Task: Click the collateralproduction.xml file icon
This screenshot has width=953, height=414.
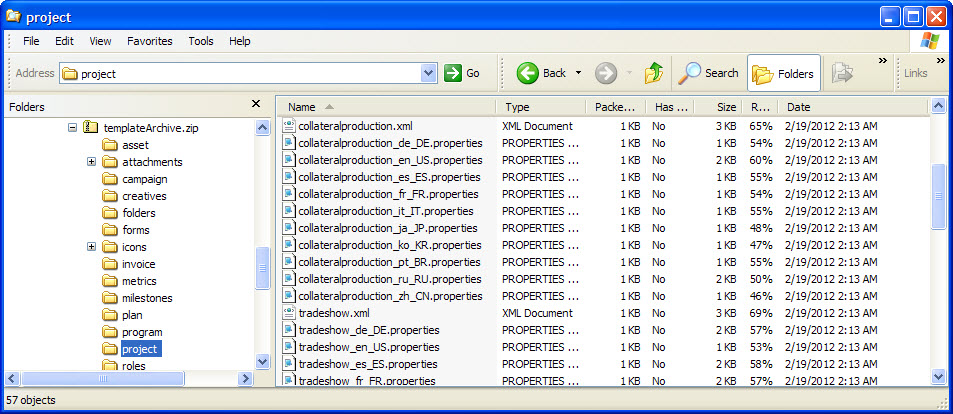Action: 289,126
